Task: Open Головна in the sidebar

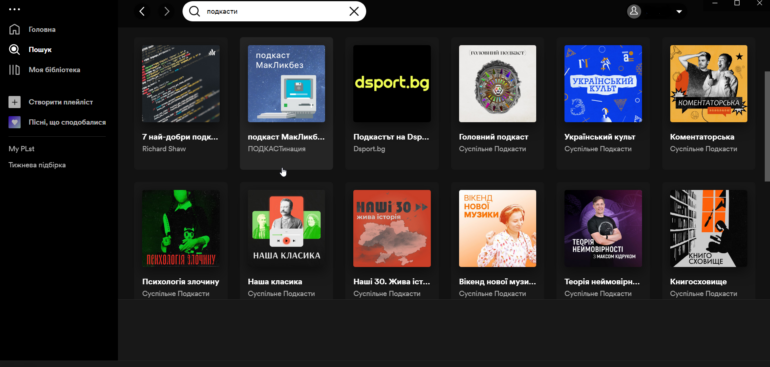Action: (x=42, y=29)
